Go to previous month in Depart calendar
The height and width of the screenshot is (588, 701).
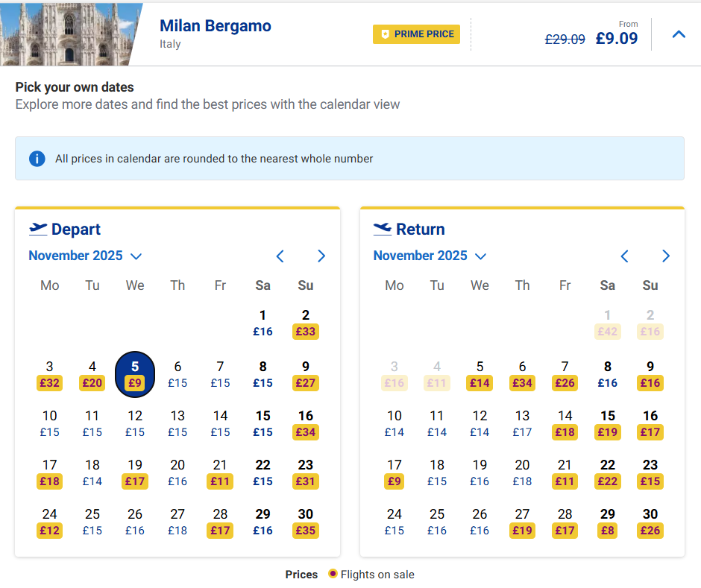click(280, 256)
